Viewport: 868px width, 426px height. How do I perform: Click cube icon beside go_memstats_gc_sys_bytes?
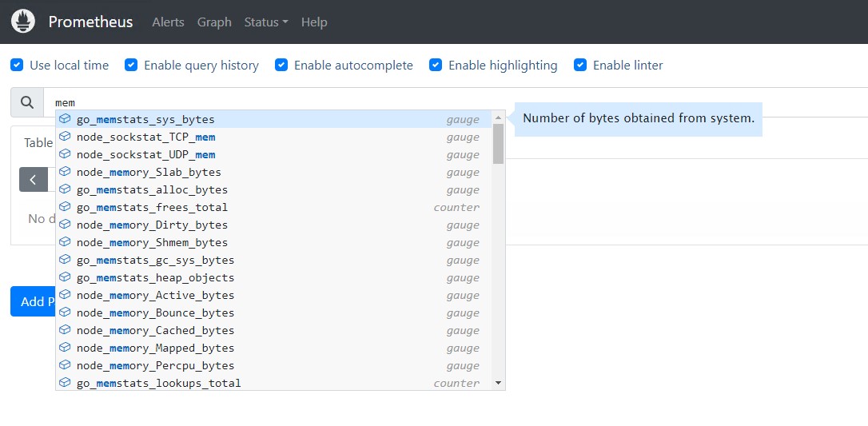[x=66, y=260]
